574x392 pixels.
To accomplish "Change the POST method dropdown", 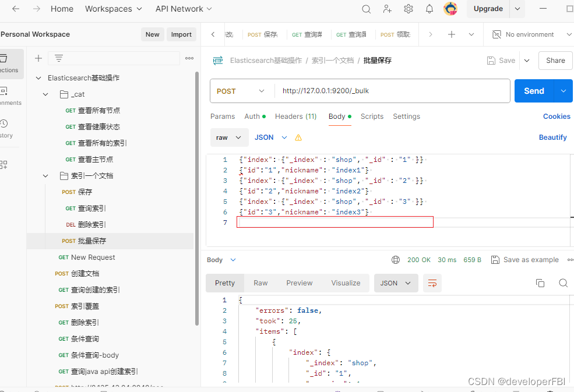I will point(241,91).
